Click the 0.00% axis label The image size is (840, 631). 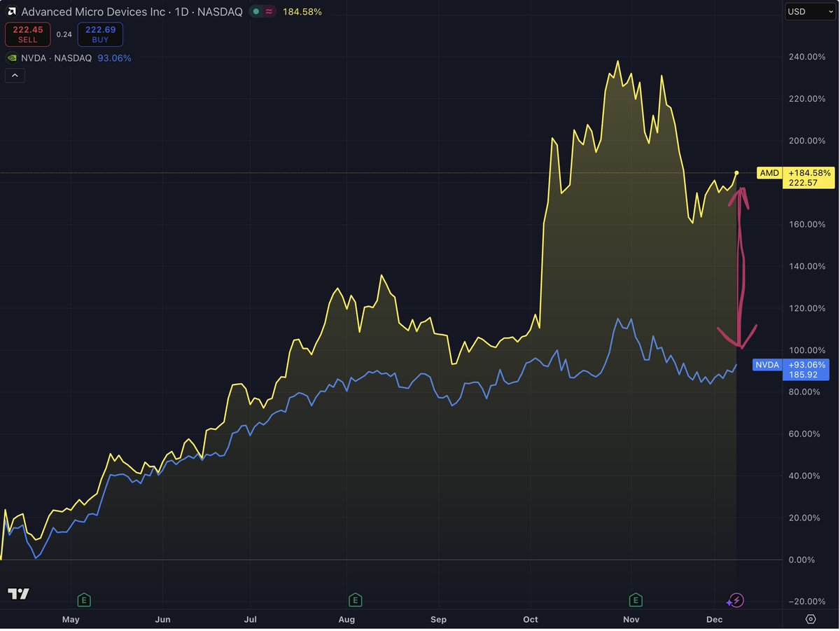[x=801, y=560]
